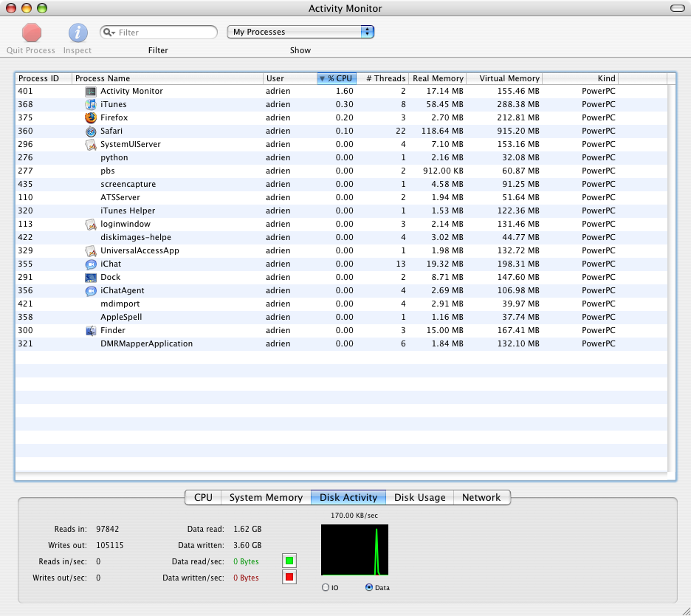Select the pbs process row
Screen dimensions: 691x616
pyautogui.click(x=341, y=171)
